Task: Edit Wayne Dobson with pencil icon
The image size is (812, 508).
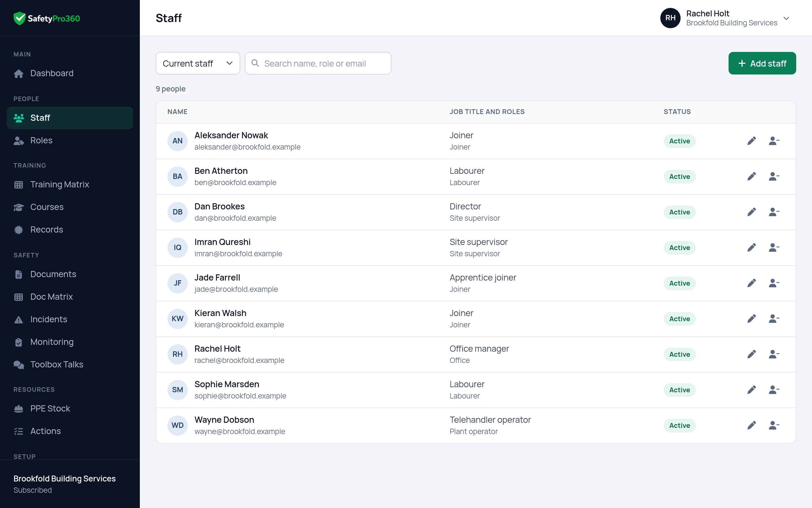Action: click(x=752, y=425)
